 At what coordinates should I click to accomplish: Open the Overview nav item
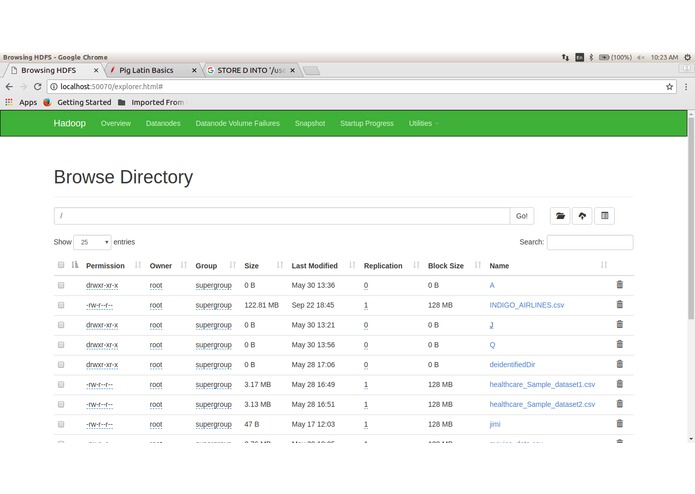click(116, 123)
